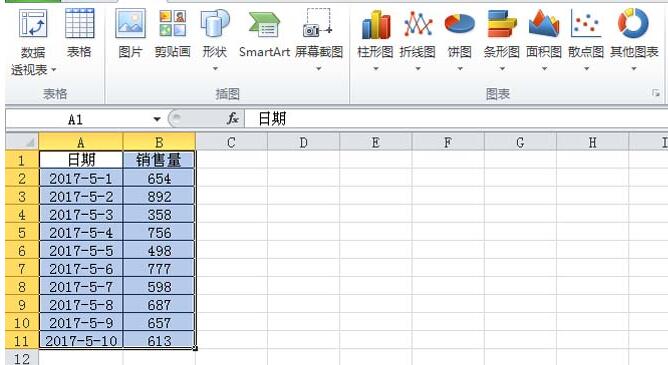
Task: Select column C header
Action: (x=231, y=142)
